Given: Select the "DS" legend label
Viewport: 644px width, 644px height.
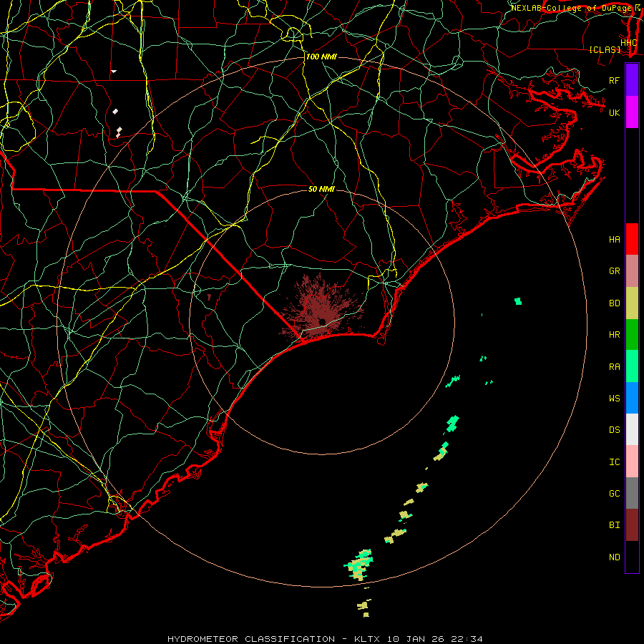Looking at the screenshot, I should coord(614,430).
